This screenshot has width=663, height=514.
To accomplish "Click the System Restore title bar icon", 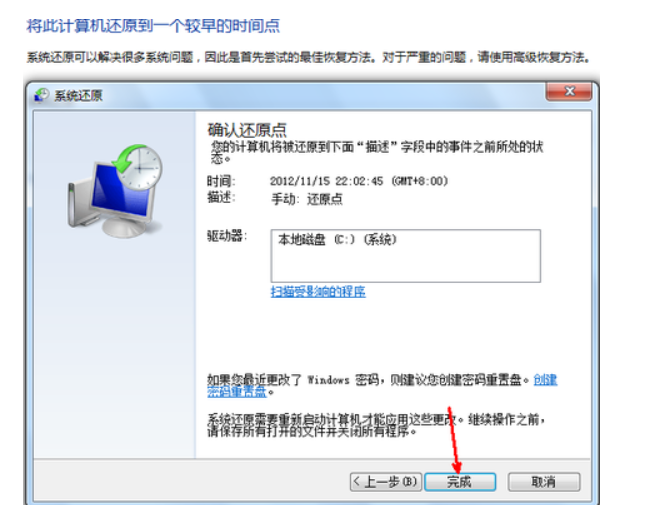I will click(41, 95).
